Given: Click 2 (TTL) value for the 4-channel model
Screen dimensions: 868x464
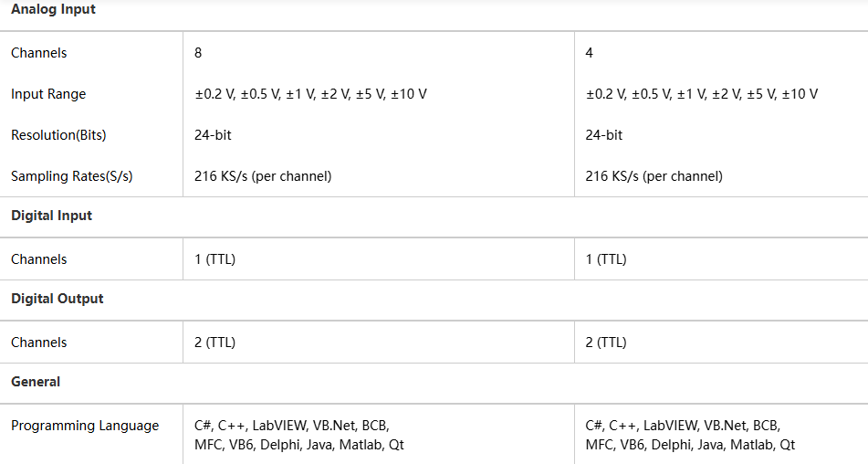Looking at the screenshot, I should pos(606,343).
